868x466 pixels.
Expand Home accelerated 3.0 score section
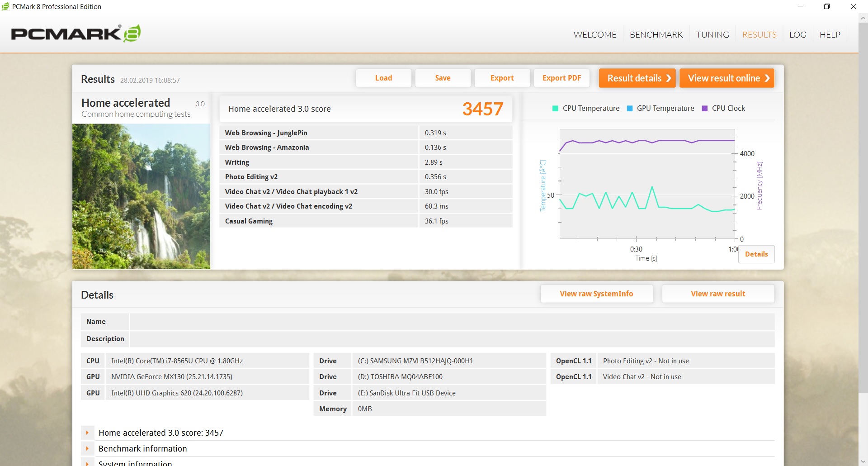point(87,433)
